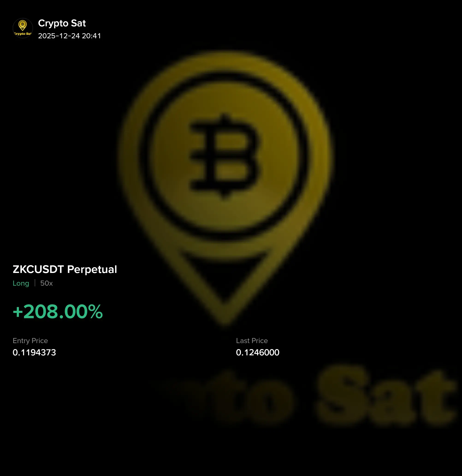
Task: Click the divider between Long and 50x
Action: coord(35,283)
